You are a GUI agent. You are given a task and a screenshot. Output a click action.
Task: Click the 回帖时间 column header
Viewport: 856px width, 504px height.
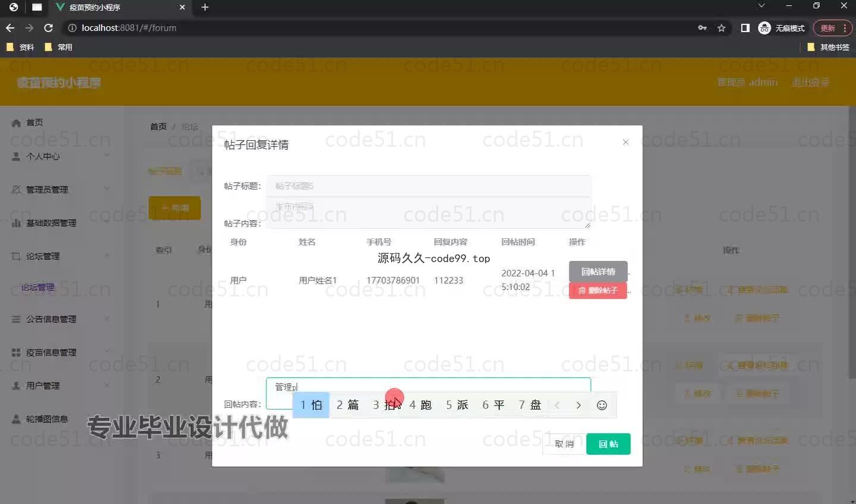click(518, 242)
